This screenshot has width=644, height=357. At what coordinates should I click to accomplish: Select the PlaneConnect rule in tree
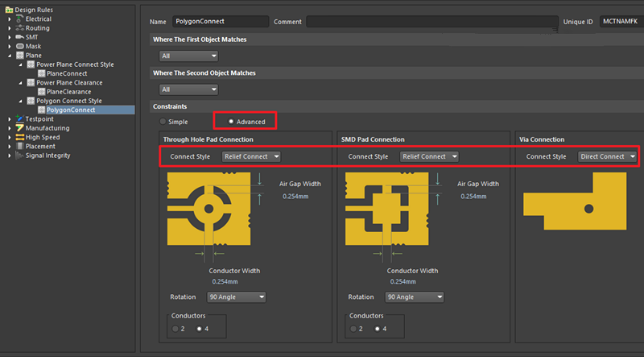coord(67,73)
